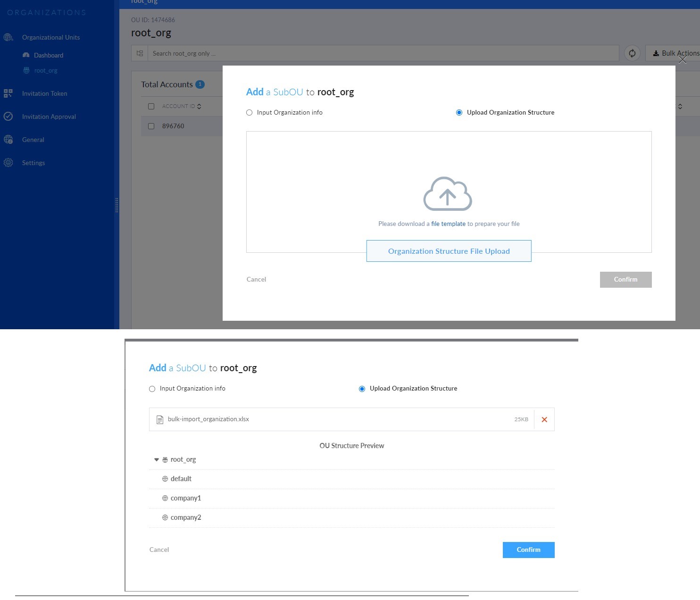Screen dimensions: 700x600
Task: Open Dashboard in the sidebar
Action: (x=48, y=55)
